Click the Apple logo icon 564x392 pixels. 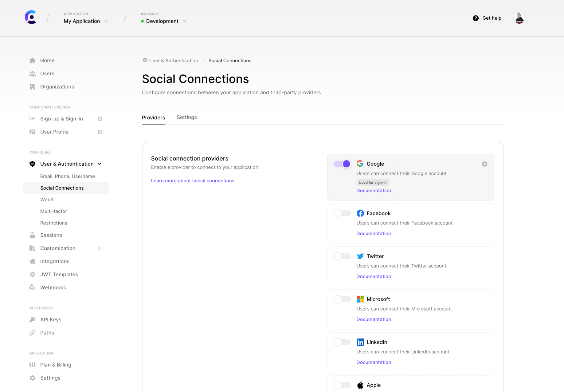(360, 385)
